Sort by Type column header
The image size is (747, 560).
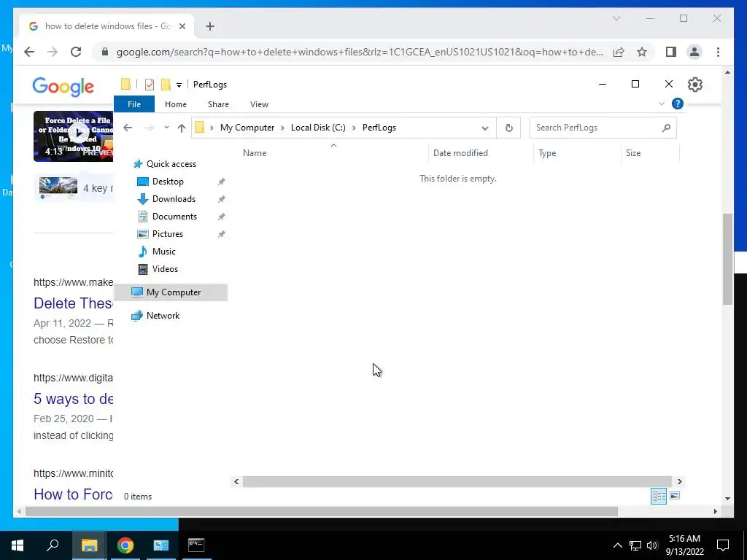[x=547, y=153]
